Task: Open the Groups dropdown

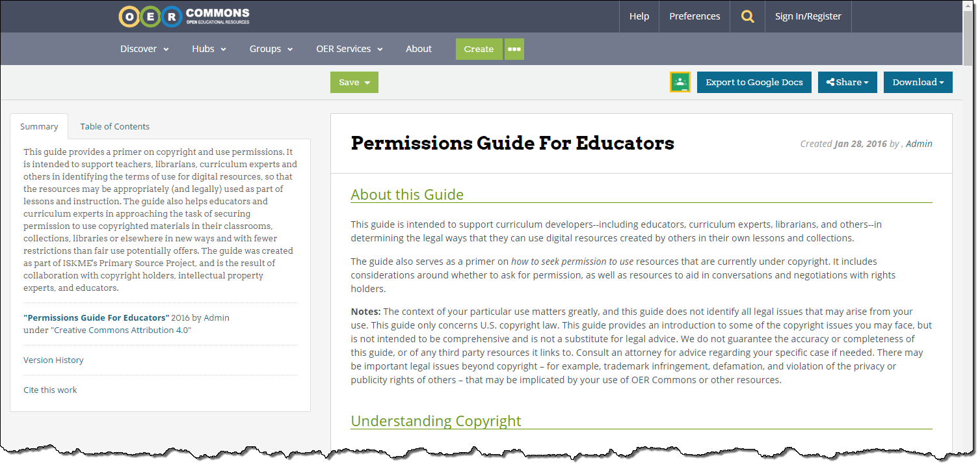Action: (x=271, y=49)
